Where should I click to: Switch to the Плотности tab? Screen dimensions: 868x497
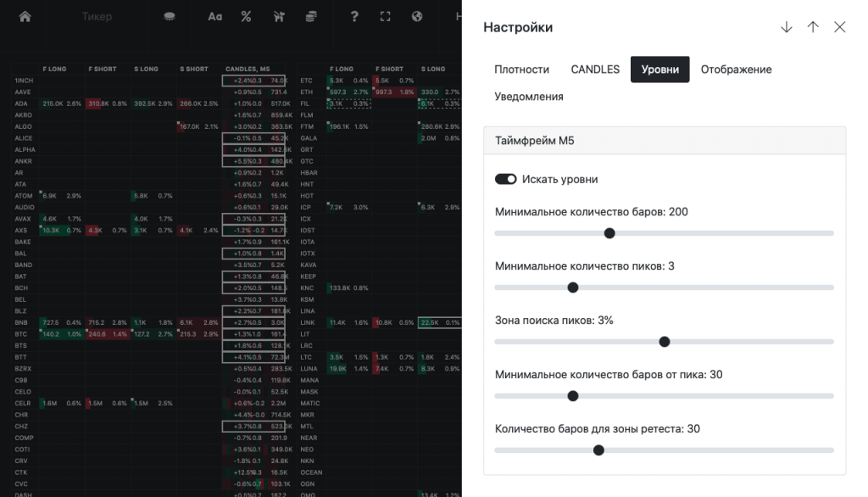[521, 70]
